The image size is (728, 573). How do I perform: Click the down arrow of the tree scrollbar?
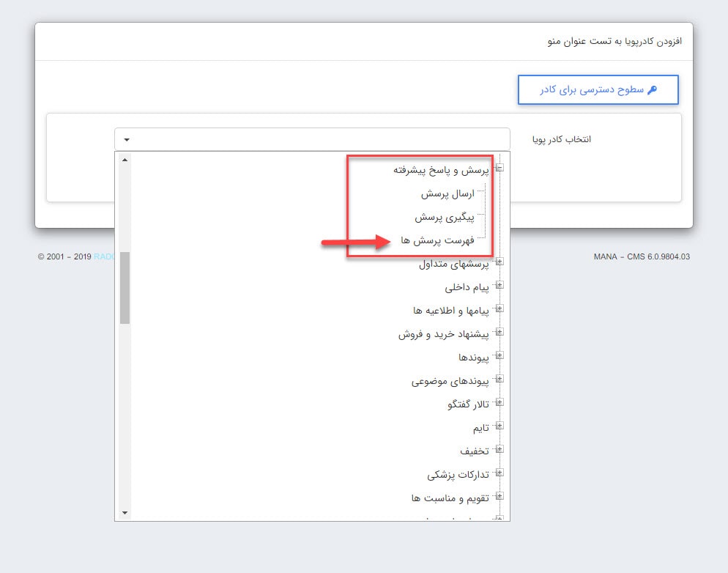tap(125, 513)
